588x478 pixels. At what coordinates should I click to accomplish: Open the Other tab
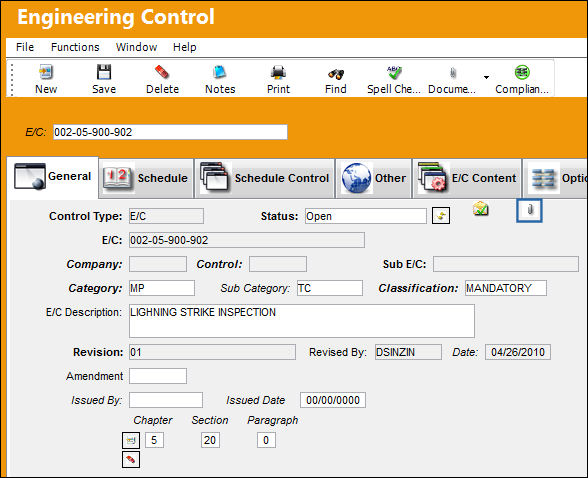(374, 178)
